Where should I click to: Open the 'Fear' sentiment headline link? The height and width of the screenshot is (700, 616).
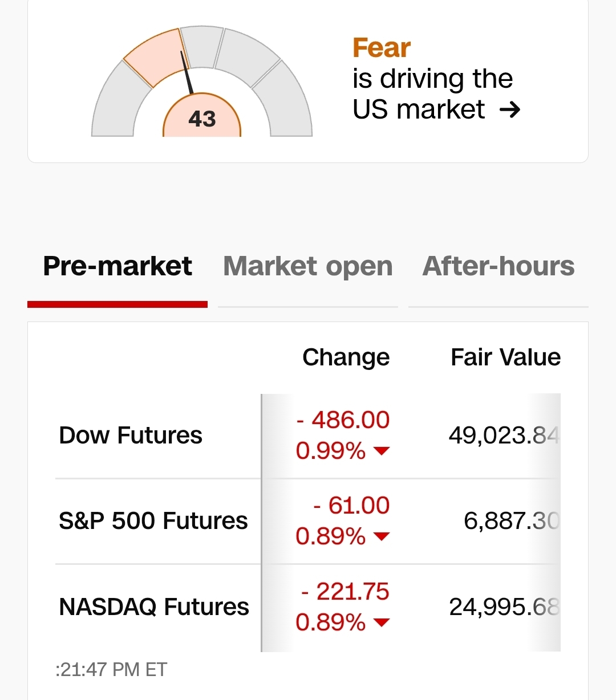click(381, 48)
